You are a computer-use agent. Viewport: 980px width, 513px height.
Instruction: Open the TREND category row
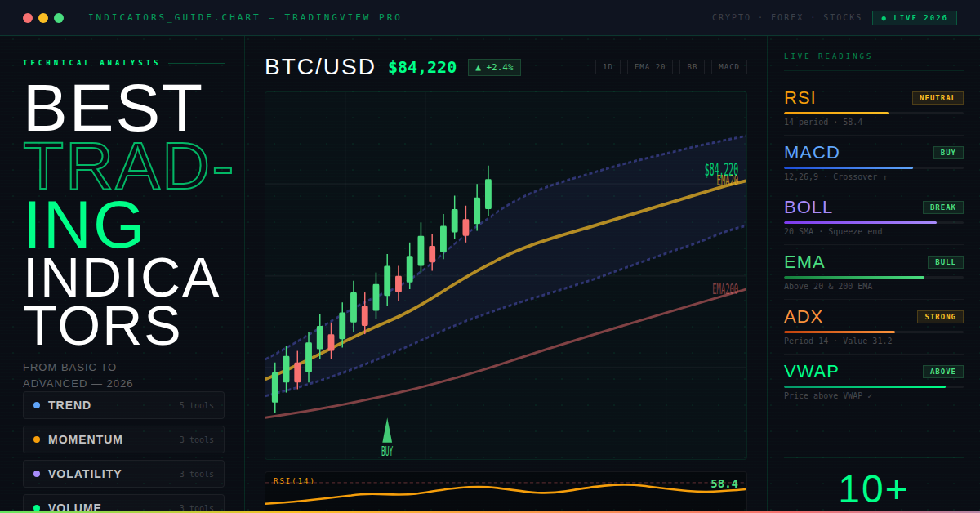pyautogui.click(x=123, y=405)
